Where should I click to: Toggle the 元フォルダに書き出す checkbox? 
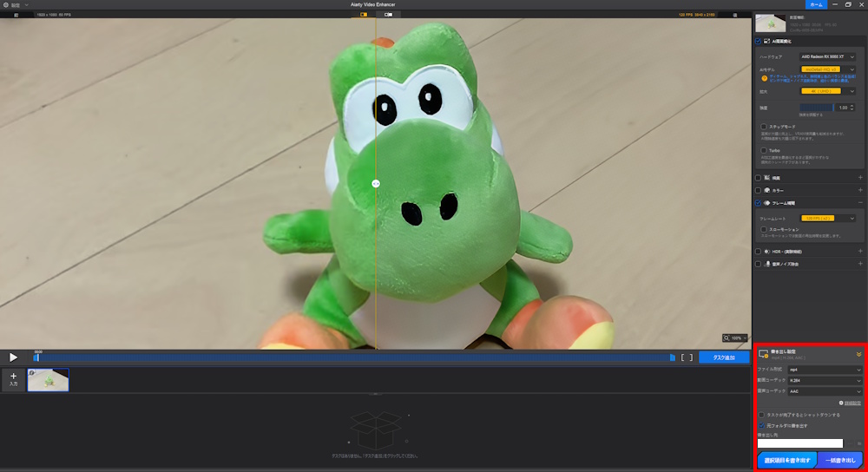pos(761,425)
